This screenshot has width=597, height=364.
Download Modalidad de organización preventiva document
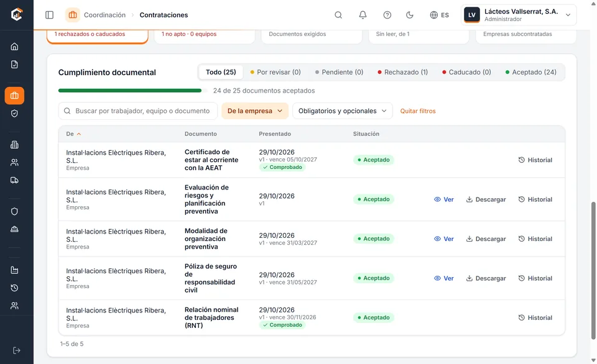(x=486, y=239)
